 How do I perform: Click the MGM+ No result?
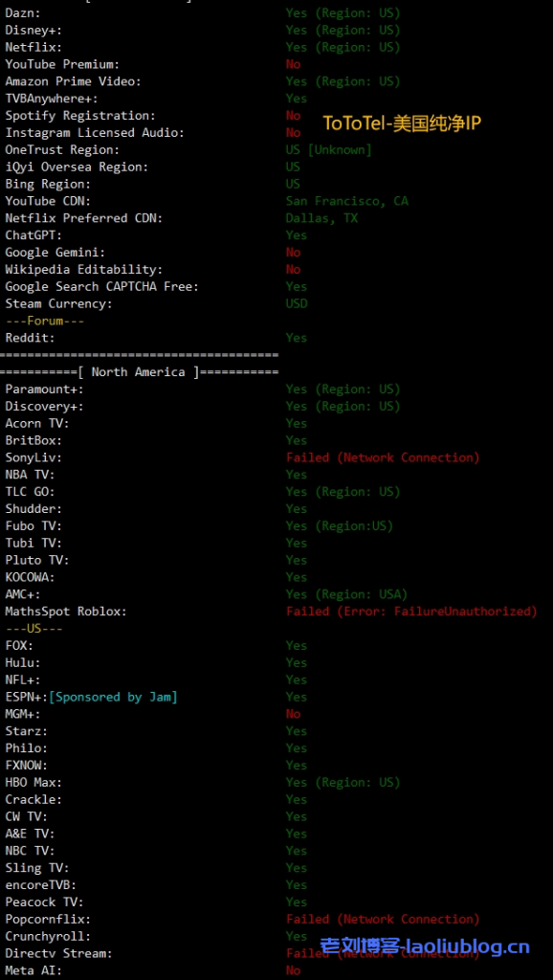[293, 714]
